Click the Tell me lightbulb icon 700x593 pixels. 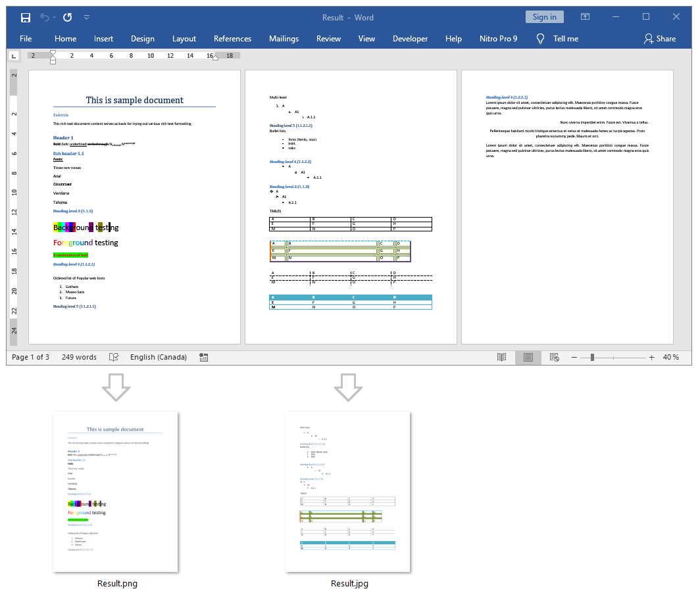click(541, 39)
